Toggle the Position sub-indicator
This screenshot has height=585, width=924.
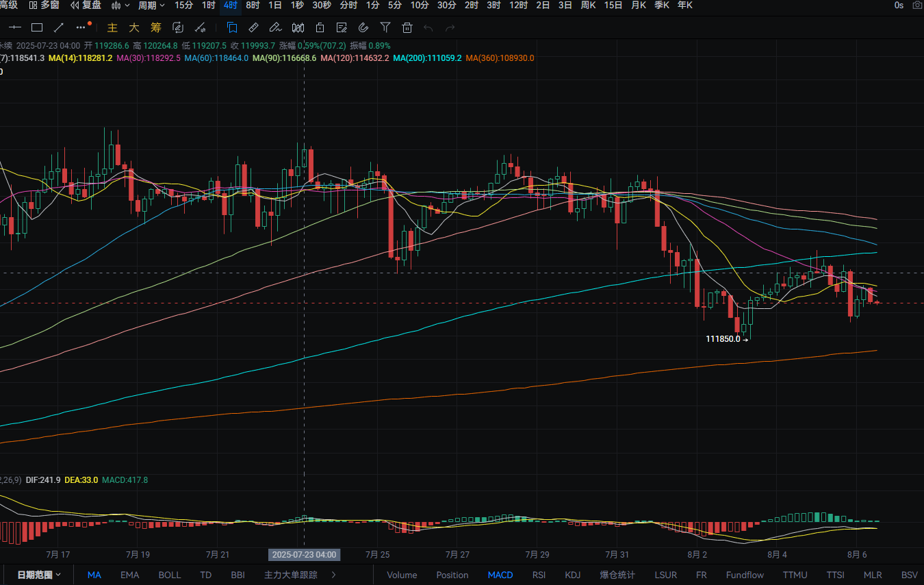(x=452, y=575)
